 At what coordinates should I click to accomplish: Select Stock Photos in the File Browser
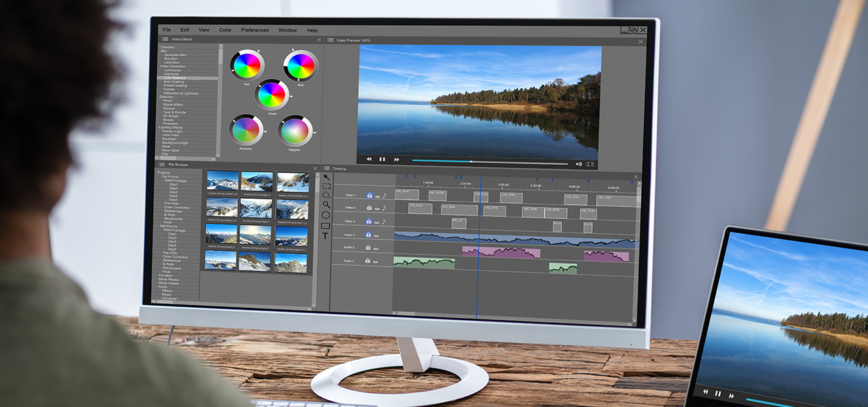click(168, 279)
